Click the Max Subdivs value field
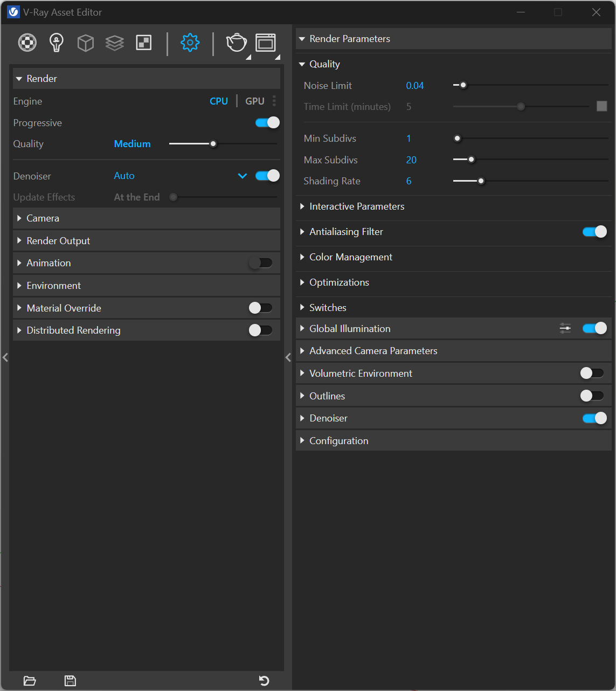Image resolution: width=616 pixels, height=691 pixels. [411, 160]
